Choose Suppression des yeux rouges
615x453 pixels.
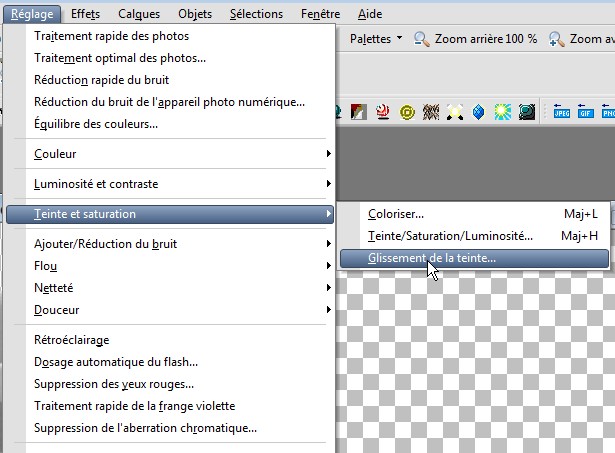(114, 384)
